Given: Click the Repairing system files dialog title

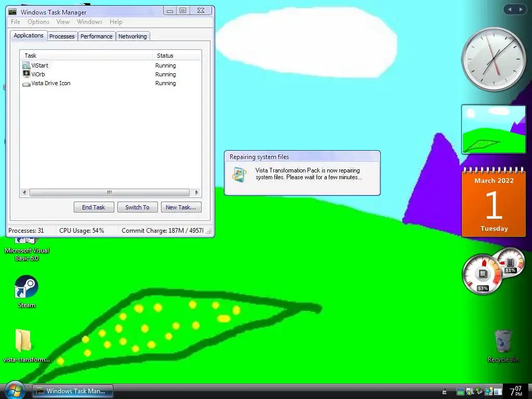Looking at the screenshot, I should coord(259,157).
